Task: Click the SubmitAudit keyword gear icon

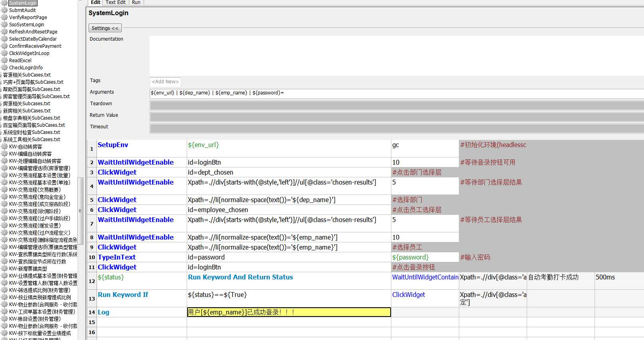Action: [x=4, y=10]
